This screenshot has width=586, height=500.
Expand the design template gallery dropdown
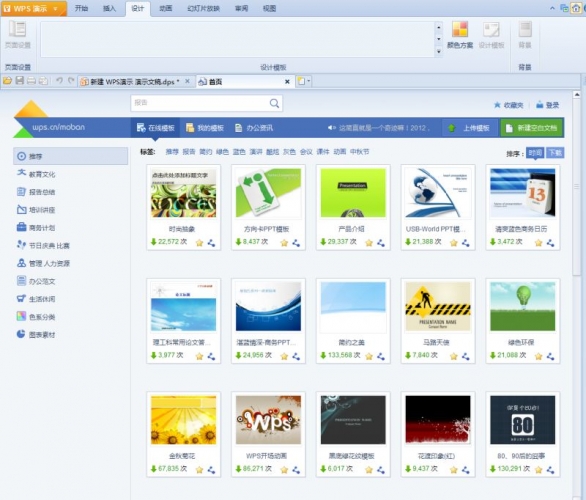pyautogui.click(x=439, y=52)
